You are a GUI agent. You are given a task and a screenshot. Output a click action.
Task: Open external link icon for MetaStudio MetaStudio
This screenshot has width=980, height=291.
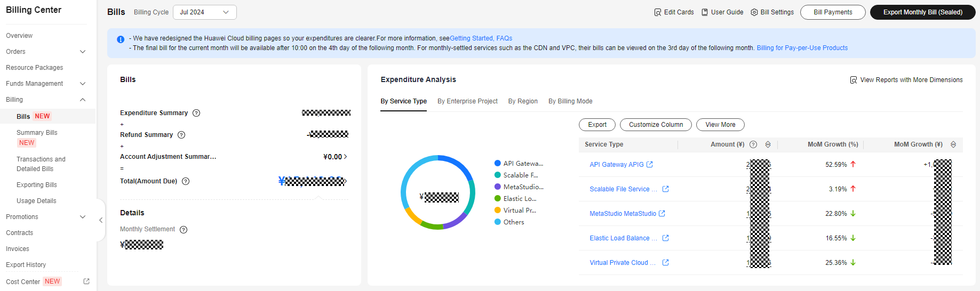(662, 214)
